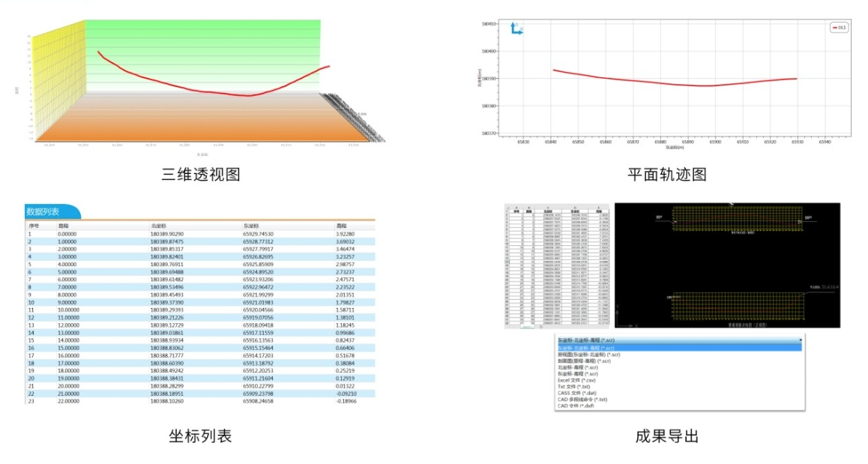This screenshot has height=464, width=868.
Task: Click the 北坐标 column header
Action: pos(158,226)
